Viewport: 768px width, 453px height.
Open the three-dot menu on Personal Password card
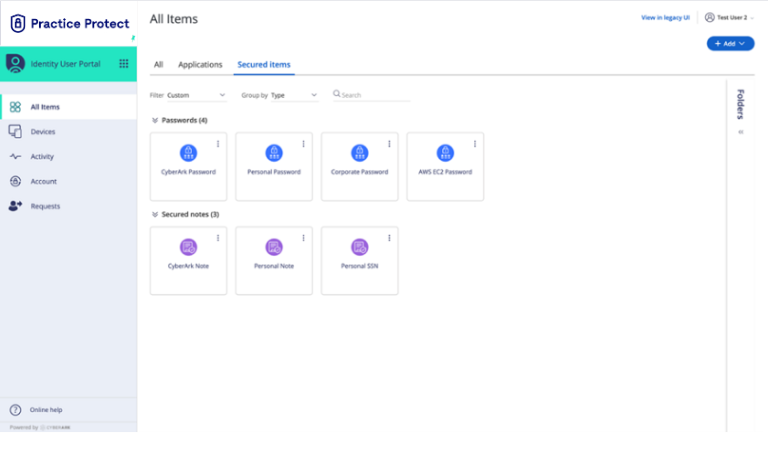point(304,144)
